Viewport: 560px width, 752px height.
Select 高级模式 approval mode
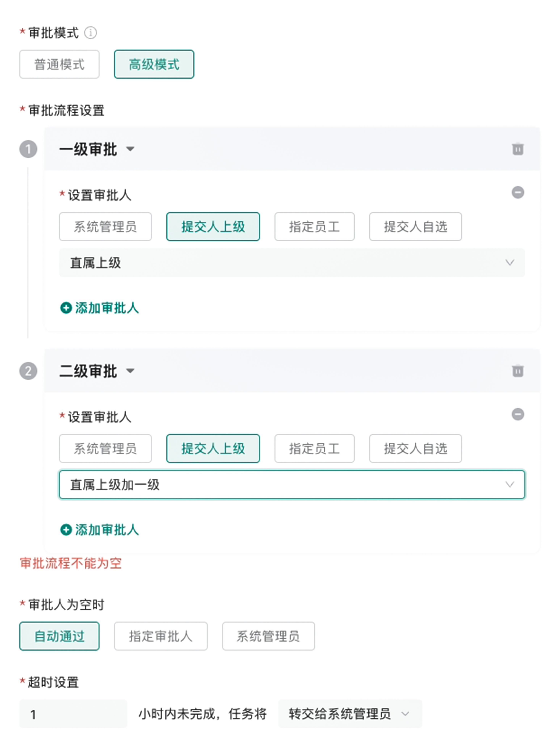[x=154, y=64]
